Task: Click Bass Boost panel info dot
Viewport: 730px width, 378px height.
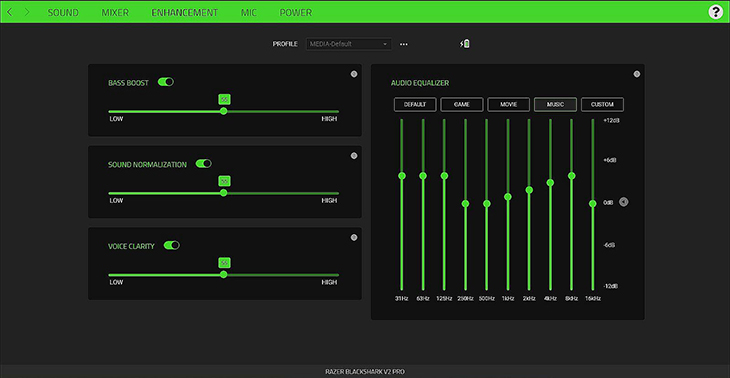Action: [x=354, y=74]
